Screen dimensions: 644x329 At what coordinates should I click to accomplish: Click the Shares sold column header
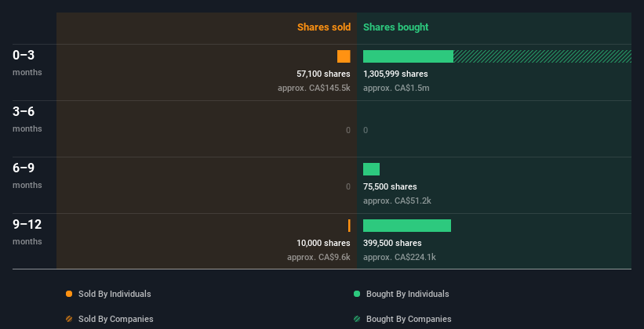[x=324, y=27]
